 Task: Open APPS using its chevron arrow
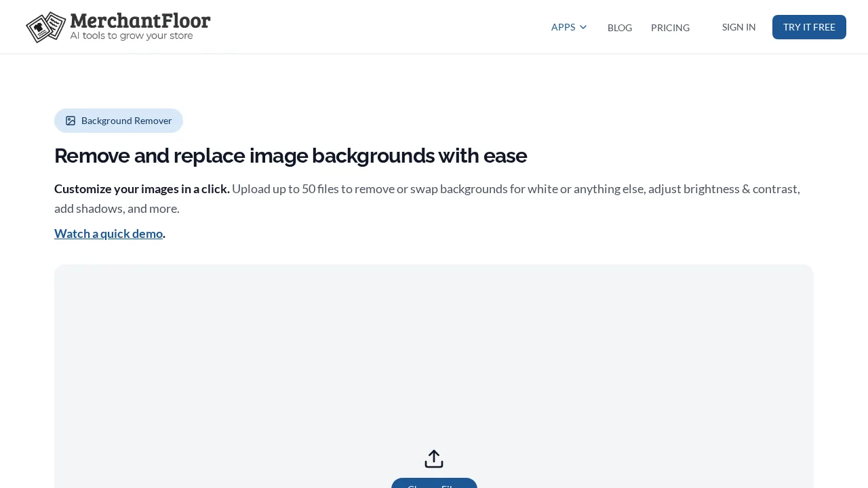(583, 27)
